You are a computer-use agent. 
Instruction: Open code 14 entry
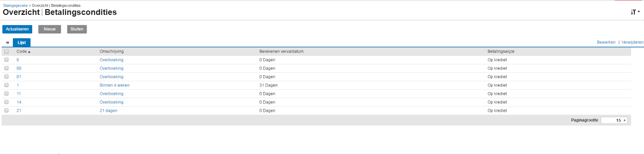coord(19,102)
